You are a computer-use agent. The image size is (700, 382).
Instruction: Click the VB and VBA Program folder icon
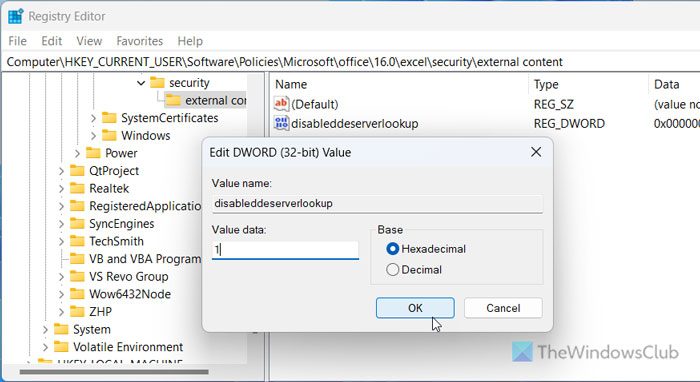tap(77, 259)
